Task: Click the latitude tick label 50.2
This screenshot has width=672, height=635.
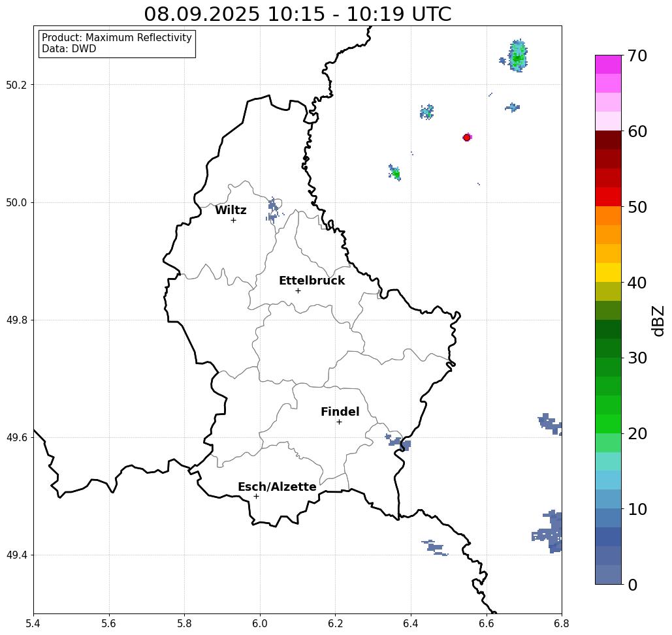Action: (x=16, y=85)
